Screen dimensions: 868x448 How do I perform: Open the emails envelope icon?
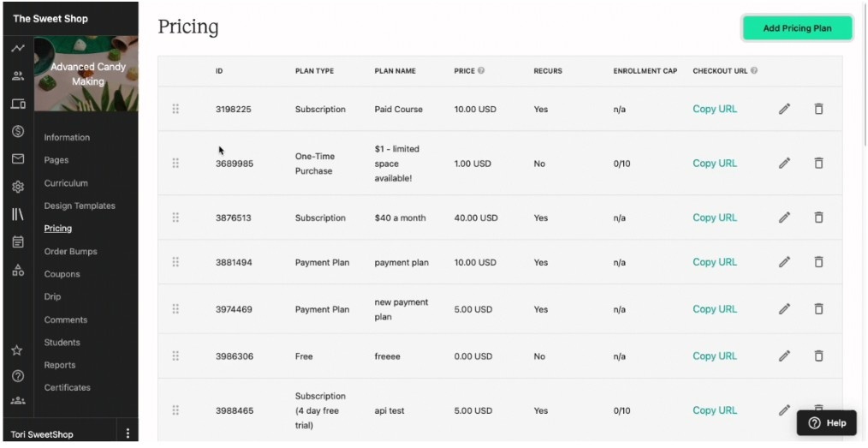click(18, 159)
